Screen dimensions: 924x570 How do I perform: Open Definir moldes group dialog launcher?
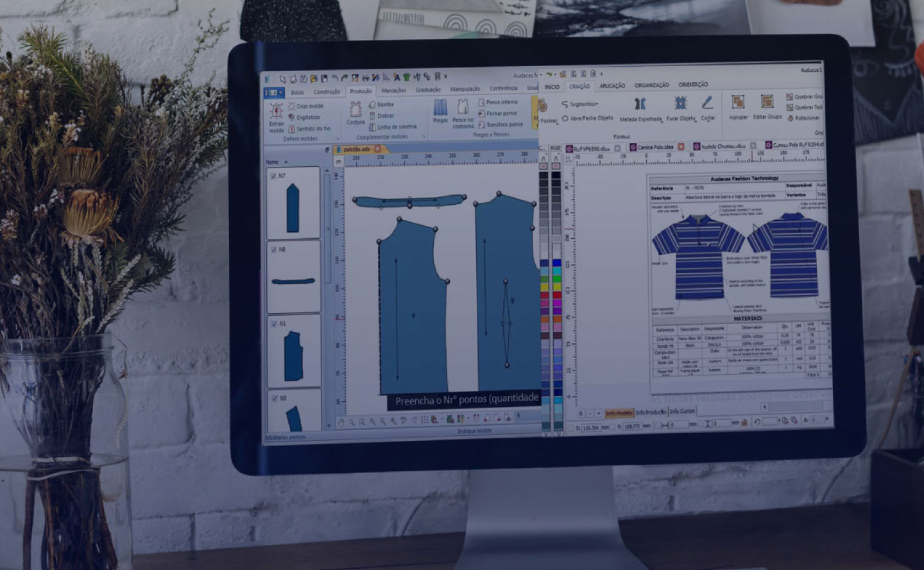(338, 138)
